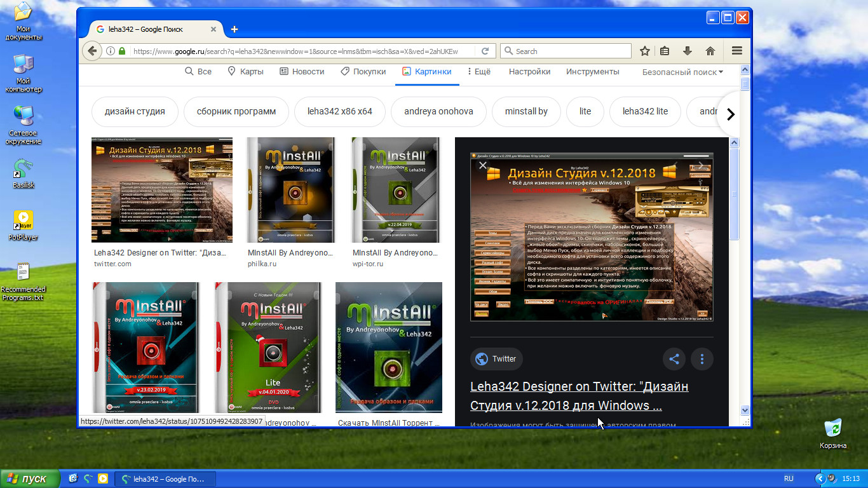Open the Twitter source chip in the preview

pyautogui.click(x=496, y=359)
